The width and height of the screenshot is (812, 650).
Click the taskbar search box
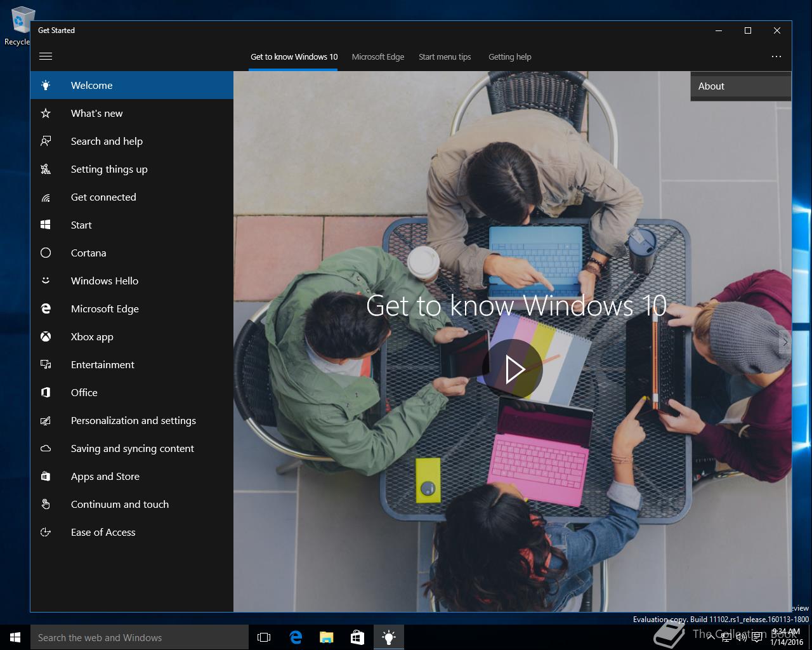click(140, 637)
